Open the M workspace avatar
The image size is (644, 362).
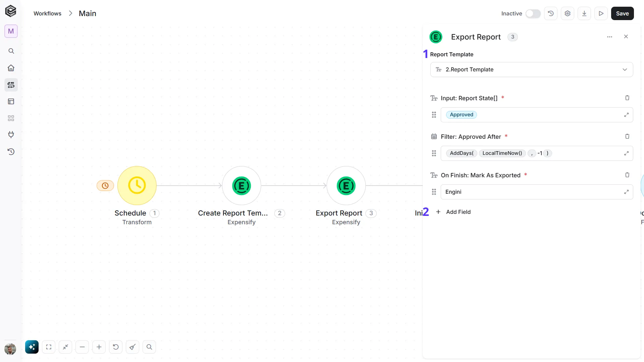click(11, 31)
